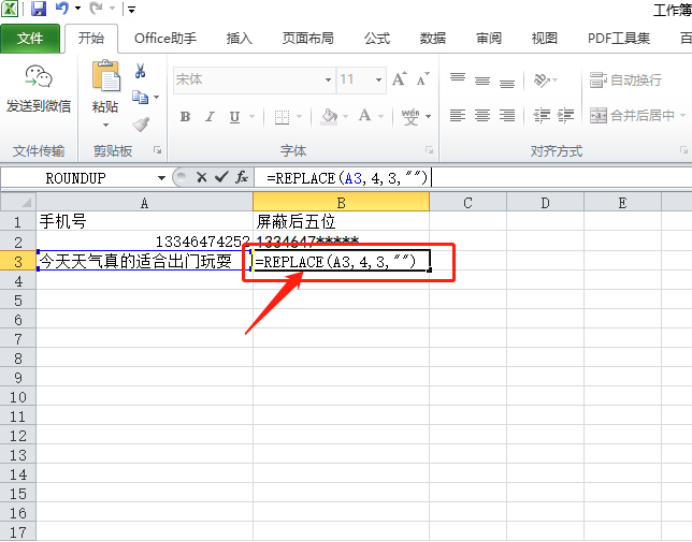Click the wén phonetic guide icon
692x542 pixels.
(x=410, y=116)
